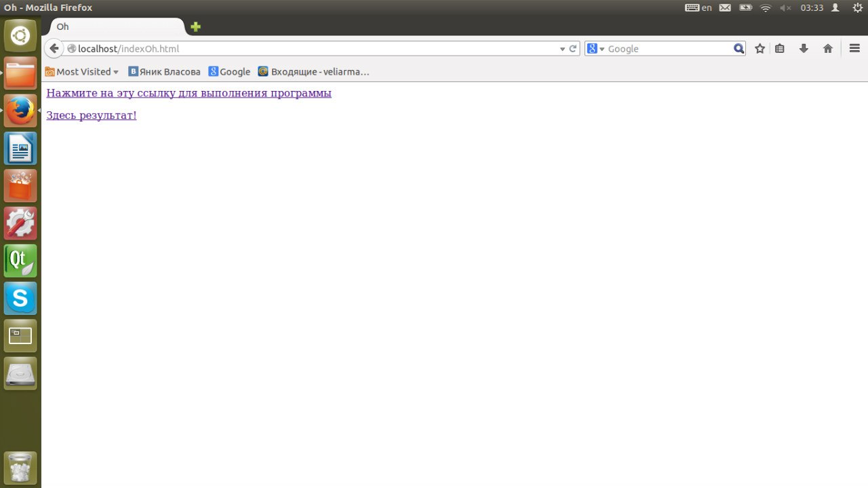Focus the address bar with localhost/indexOh.html
The height and width of the screenshot is (488, 868).
tap(312, 49)
